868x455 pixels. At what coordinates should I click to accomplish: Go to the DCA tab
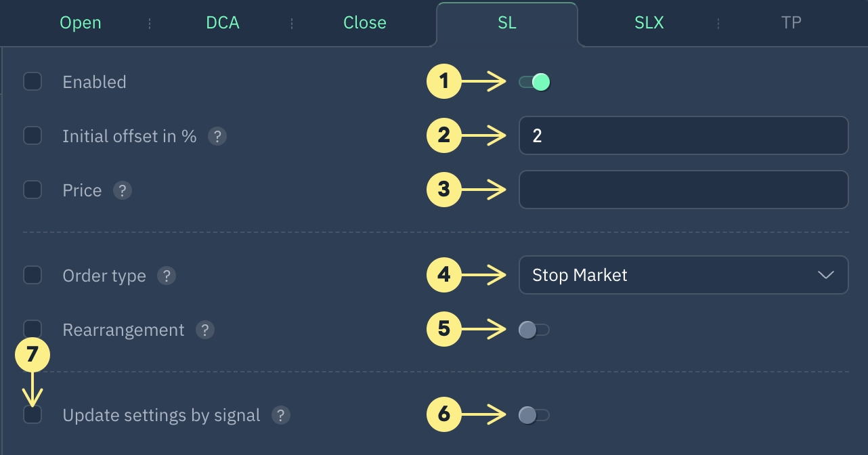[223, 23]
